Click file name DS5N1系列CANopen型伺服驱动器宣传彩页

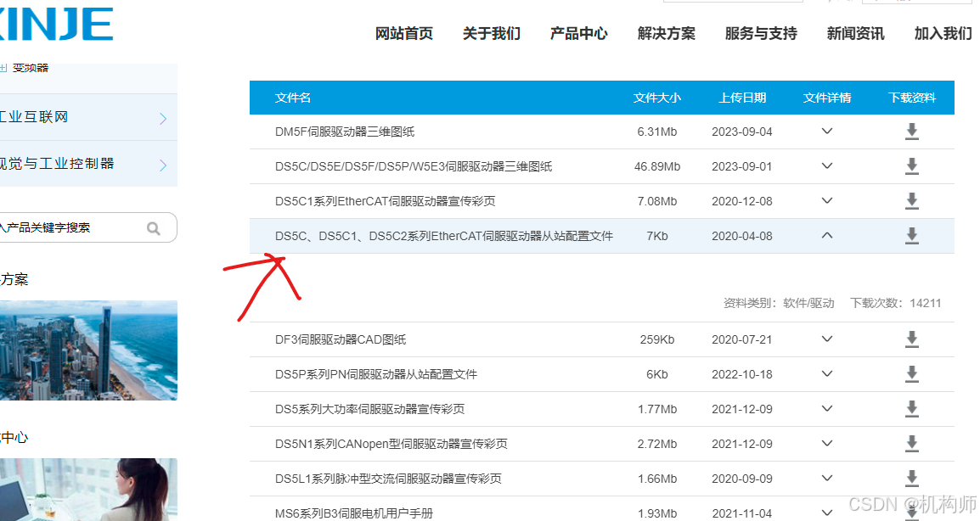click(391, 444)
